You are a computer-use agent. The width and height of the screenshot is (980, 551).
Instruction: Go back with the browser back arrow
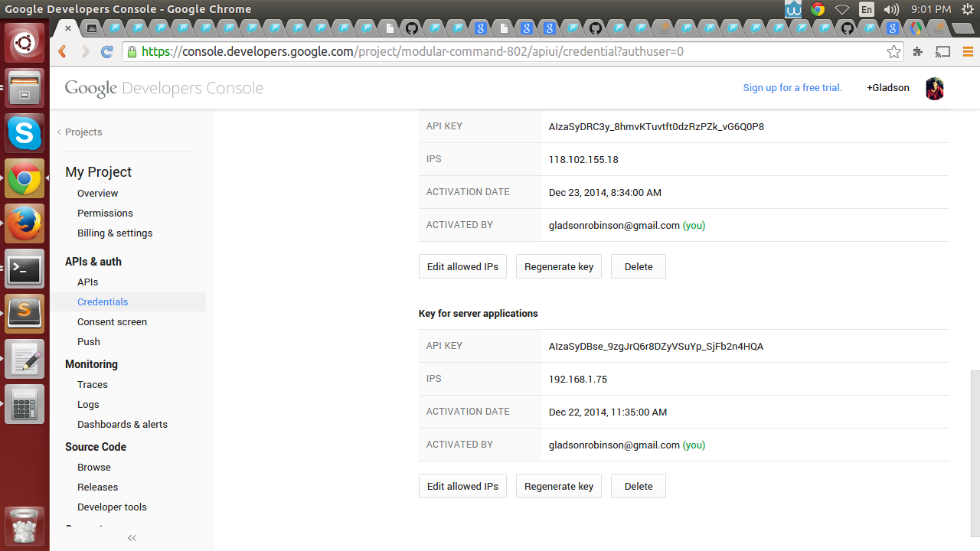coord(63,52)
